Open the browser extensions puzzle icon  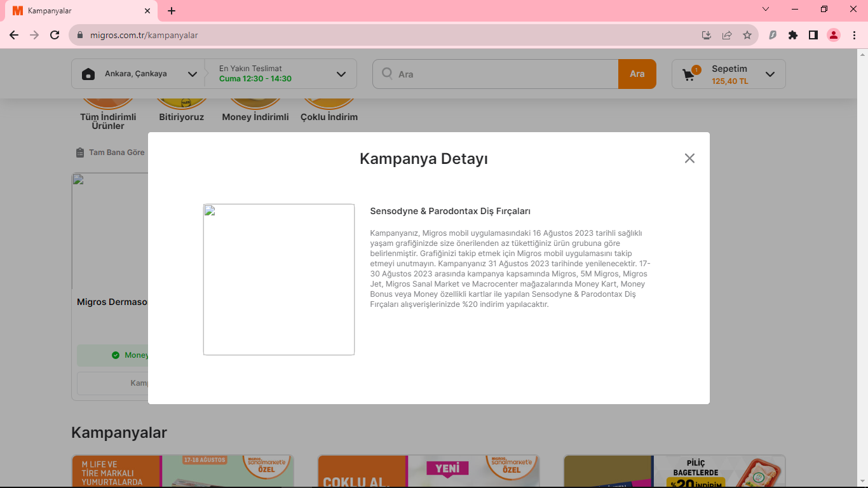(x=793, y=35)
